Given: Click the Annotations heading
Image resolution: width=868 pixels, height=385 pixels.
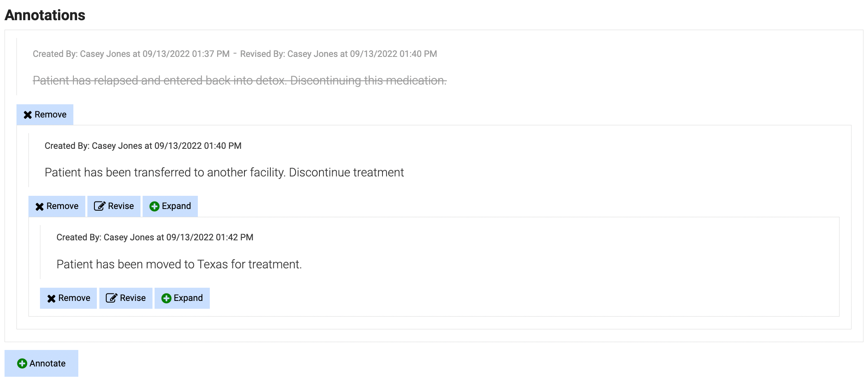Looking at the screenshot, I should pyautogui.click(x=45, y=15).
